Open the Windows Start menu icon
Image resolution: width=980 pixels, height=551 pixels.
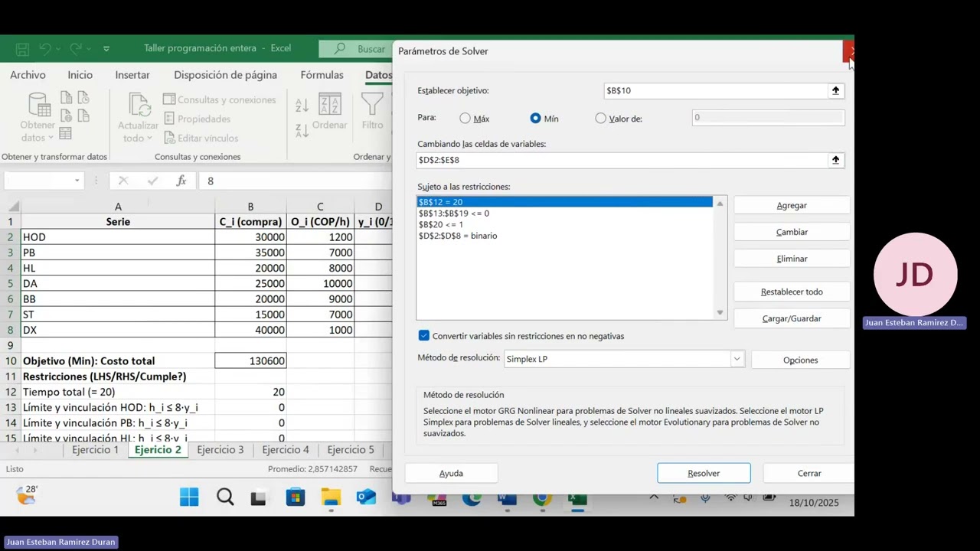click(x=189, y=497)
